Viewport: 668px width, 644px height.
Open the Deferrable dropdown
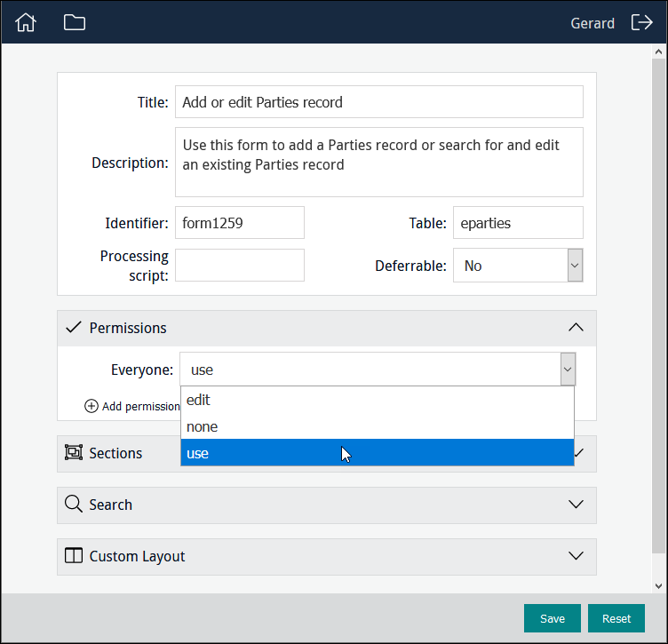[x=575, y=266]
